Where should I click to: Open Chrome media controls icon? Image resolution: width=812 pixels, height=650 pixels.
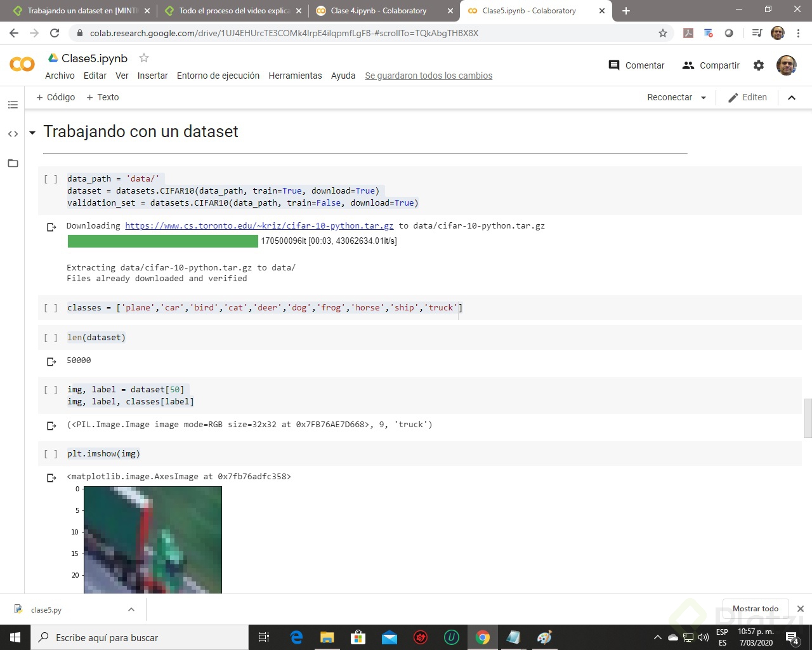point(757,33)
